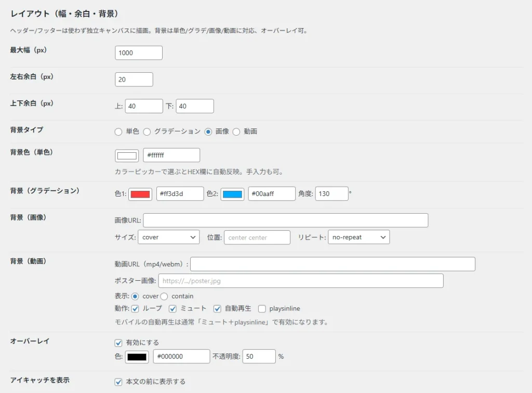Open the サイズ cover dropdown
Image resolution: width=532 pixels, height=393 pixels.
(x=169, y=237)
